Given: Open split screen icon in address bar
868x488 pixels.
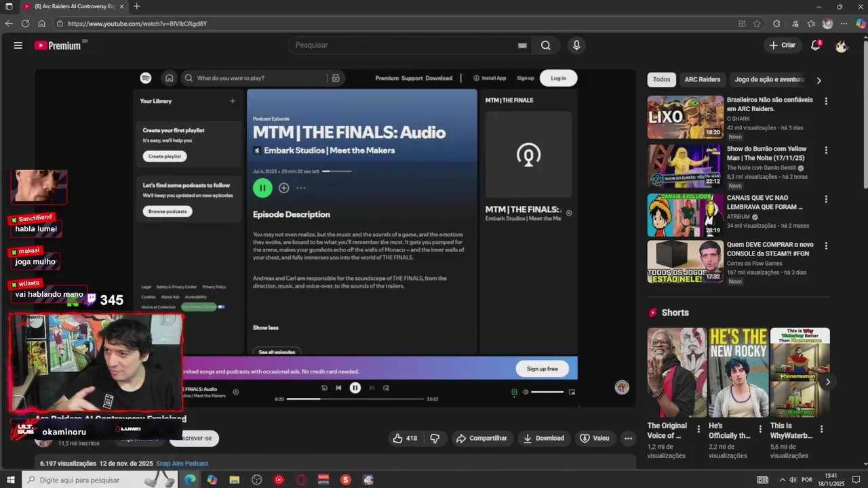Looking at the screenshot, I should [742, 23].
